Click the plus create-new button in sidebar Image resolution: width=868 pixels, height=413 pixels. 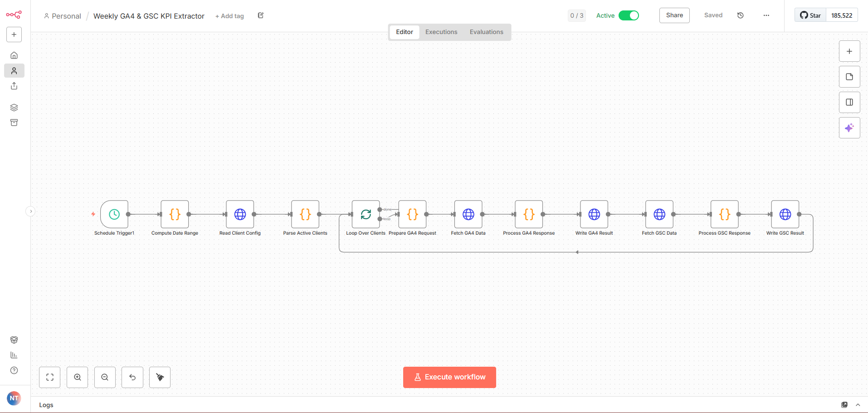click(14, 34)
